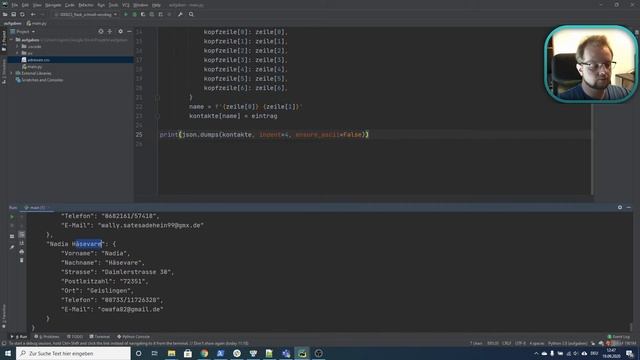This screenshot has height=360, width=640.
Task: Open the Run menu
Action: click(101, 5)
